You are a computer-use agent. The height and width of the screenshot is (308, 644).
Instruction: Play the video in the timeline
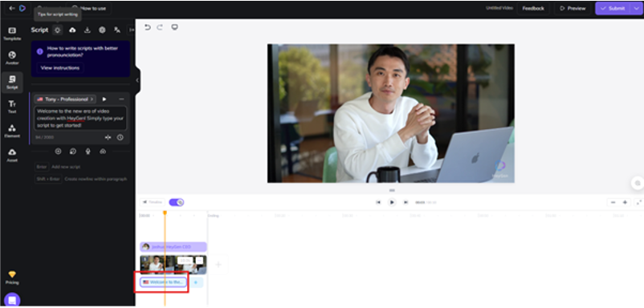(392, 202)
